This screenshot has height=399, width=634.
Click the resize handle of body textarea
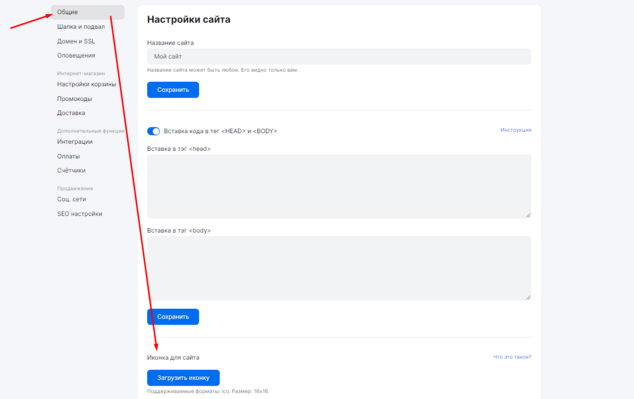tap(528, 297)
